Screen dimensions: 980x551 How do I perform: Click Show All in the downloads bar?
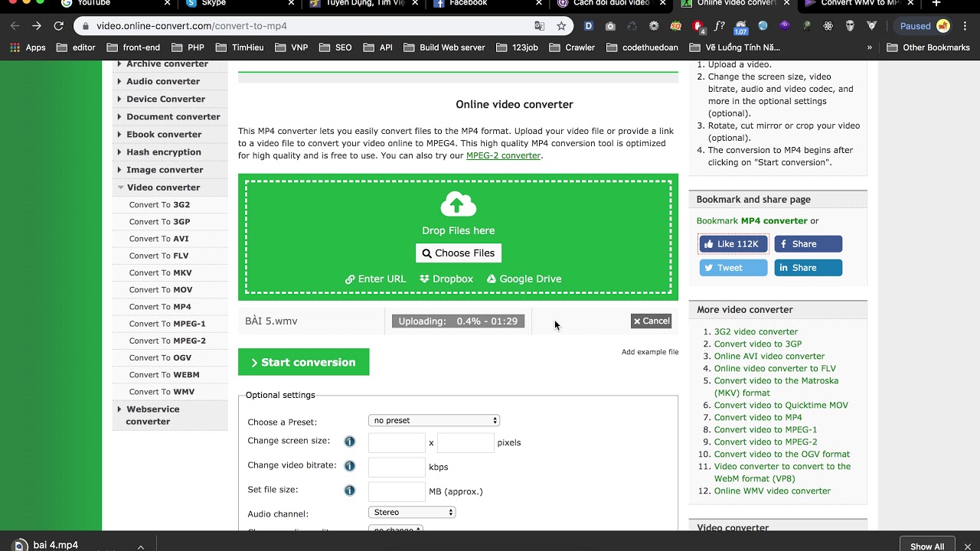(x=927, y=546)
